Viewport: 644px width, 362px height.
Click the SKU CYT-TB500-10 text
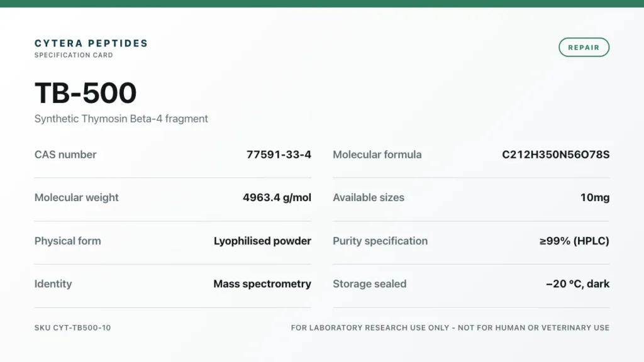point(73,327)
